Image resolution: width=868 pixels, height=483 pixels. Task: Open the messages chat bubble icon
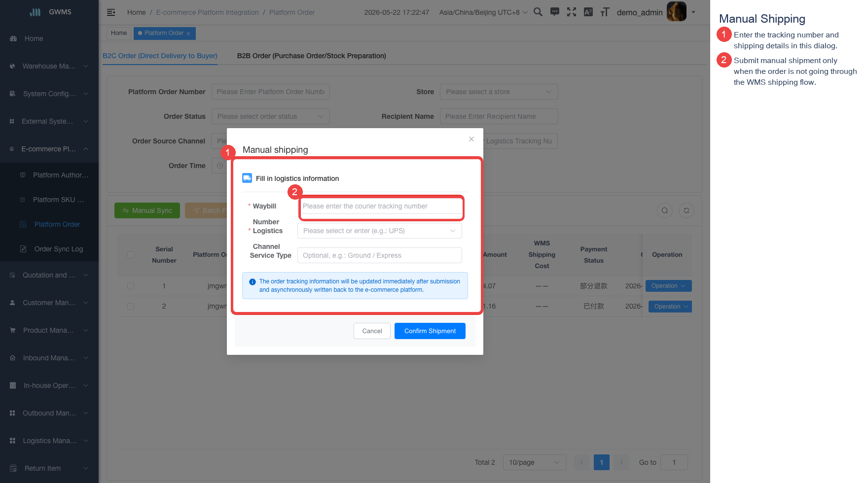pos(555,12)
